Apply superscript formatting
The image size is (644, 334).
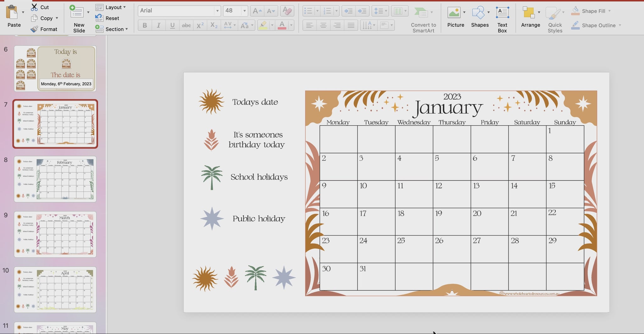[x=200, y=25]
